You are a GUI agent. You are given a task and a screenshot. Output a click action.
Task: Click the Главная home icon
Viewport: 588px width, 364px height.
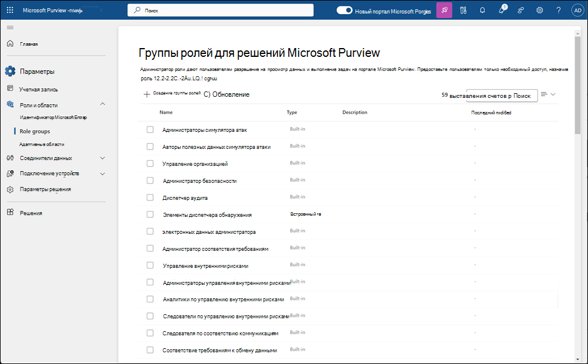(10, 43)
